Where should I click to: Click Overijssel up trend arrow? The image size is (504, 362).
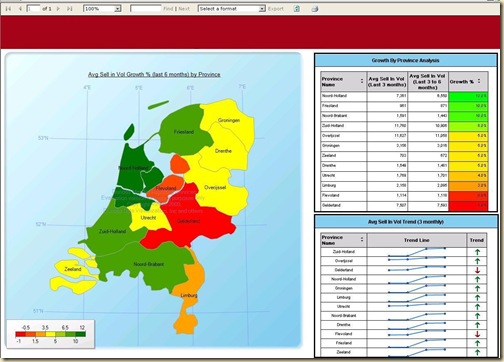point(477,261)
